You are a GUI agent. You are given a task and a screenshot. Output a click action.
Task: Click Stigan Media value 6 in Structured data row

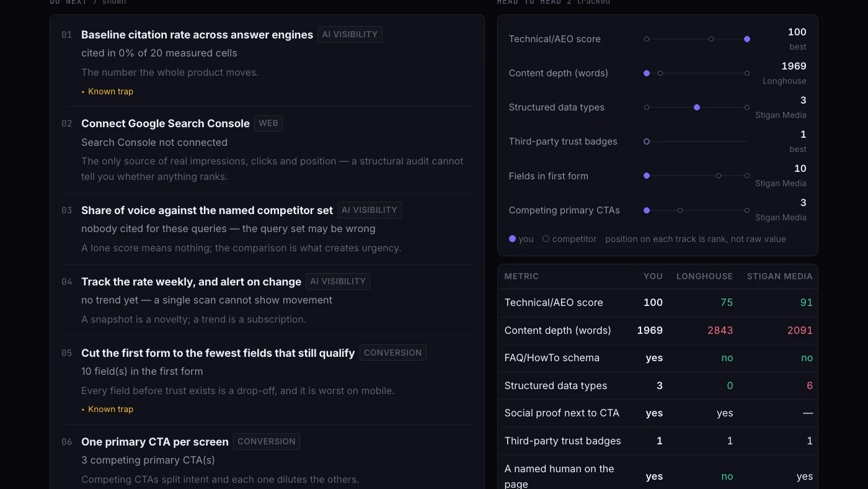pyautogui.click(x=810, y=386)
